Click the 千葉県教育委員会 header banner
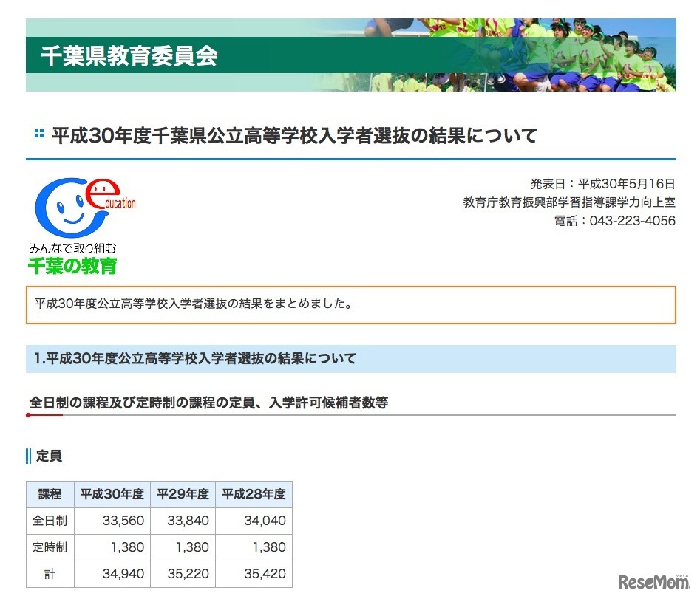The image size is (700, 599). pos(129,57)
